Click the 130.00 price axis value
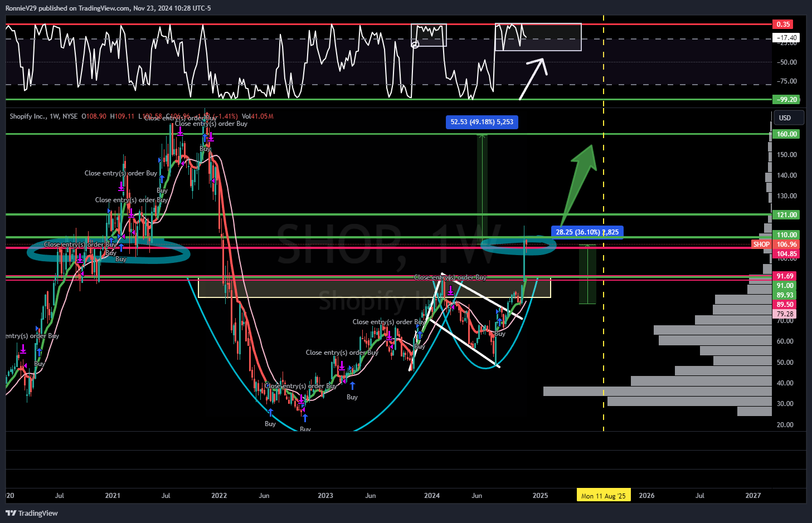Screen dimensions: 812x523 point(787,196)
